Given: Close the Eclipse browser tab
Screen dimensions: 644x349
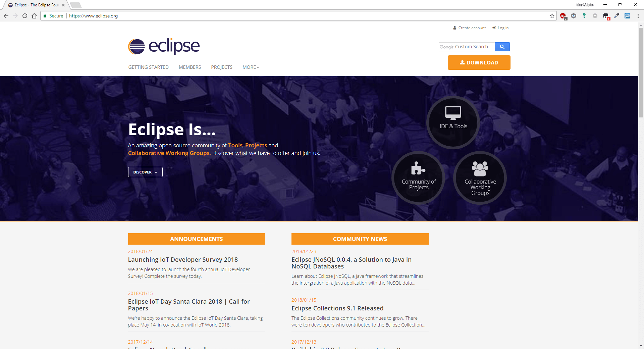Looking at the screenshot, I should 63,5.
